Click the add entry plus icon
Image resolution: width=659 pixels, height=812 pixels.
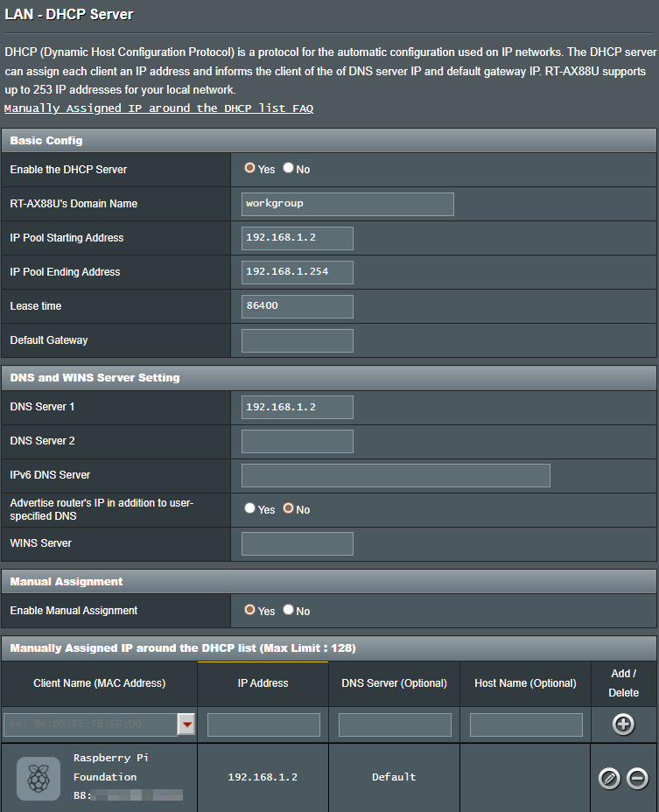tap(623, 724)
